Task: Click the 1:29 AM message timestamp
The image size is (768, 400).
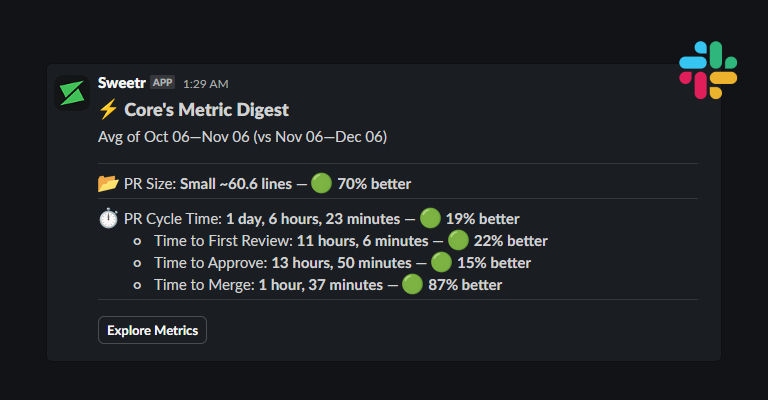Action: point(205,83)
